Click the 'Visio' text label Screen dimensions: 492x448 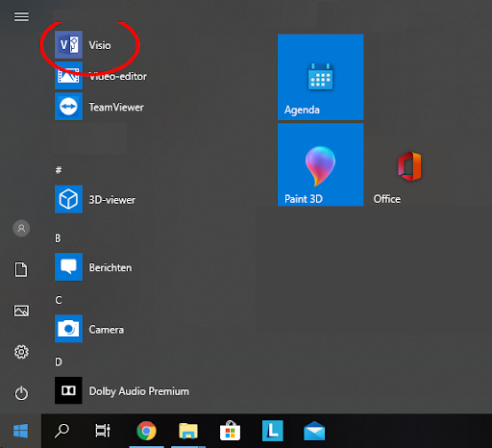click(x=100, y=45)
